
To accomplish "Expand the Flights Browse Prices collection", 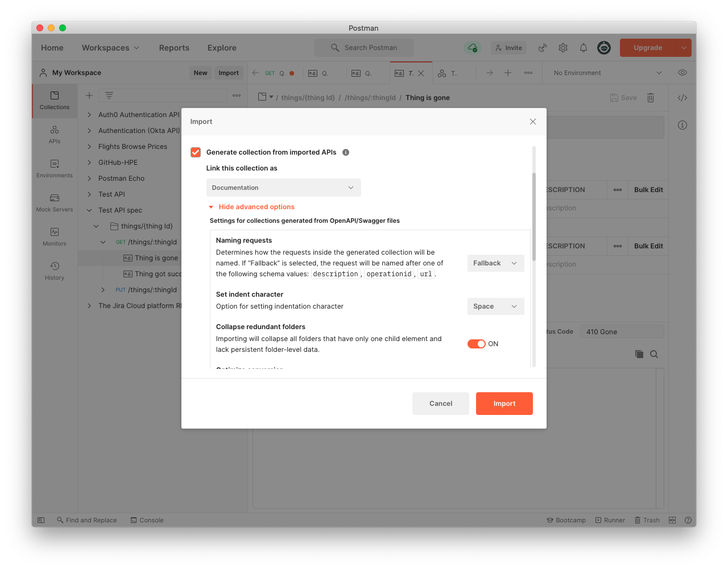I will coord(89,147).
